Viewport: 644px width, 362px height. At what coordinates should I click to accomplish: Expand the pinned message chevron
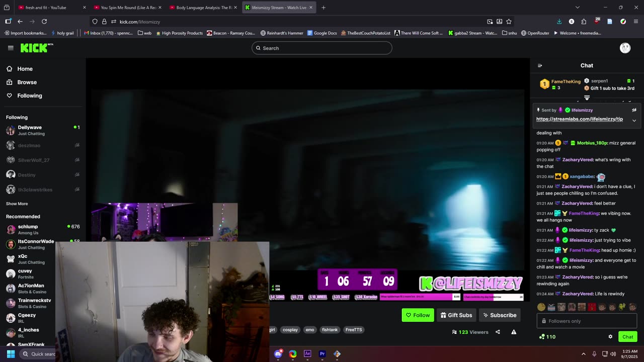coord(634,120)
